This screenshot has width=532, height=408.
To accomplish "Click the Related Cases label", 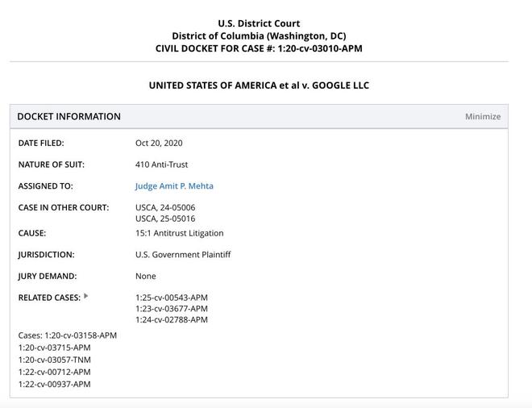I will tap(49, 298).
